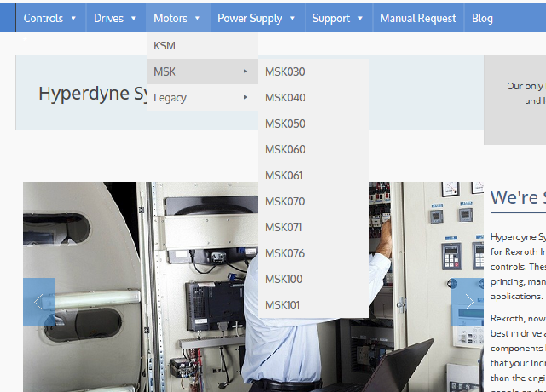Pick MSK100 from the submenu

313,279
